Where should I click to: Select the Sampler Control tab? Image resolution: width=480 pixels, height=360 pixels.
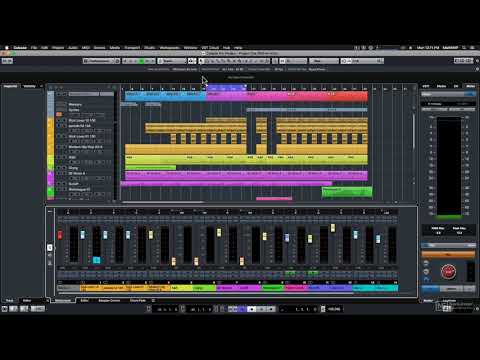[x=109, y=300]
